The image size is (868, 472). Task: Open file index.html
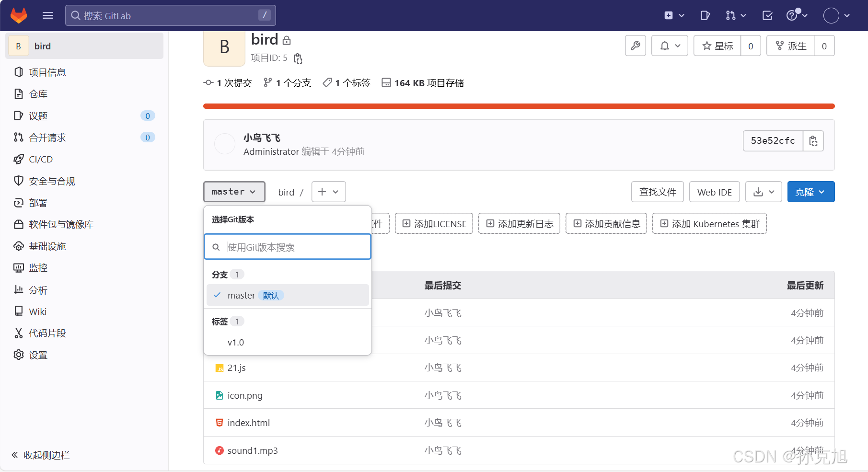(x=249, y=423)
